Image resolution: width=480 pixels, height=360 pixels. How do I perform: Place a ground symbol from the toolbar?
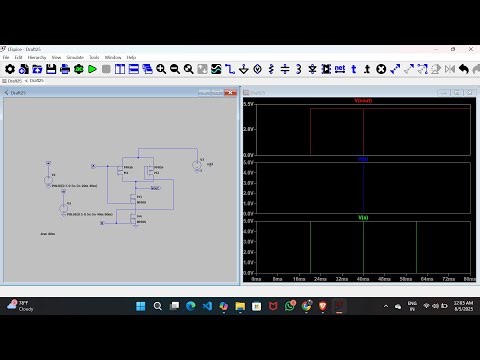point(244,69)
